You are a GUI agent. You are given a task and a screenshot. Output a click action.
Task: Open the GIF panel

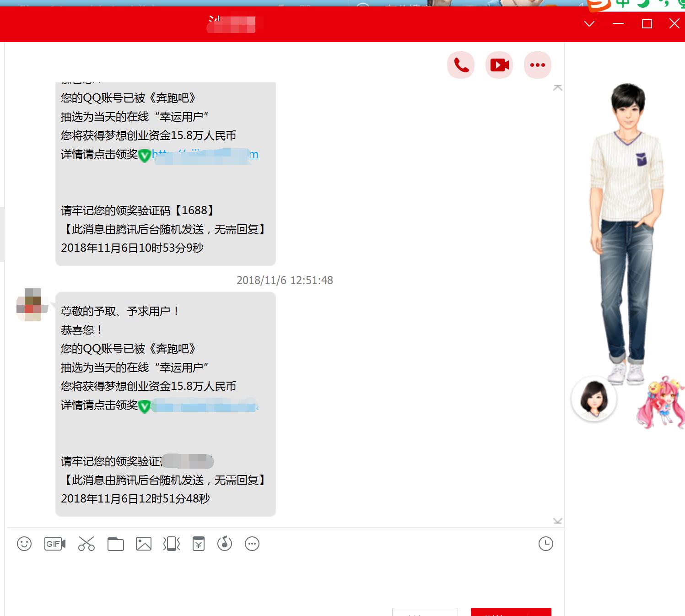point(54,544)
